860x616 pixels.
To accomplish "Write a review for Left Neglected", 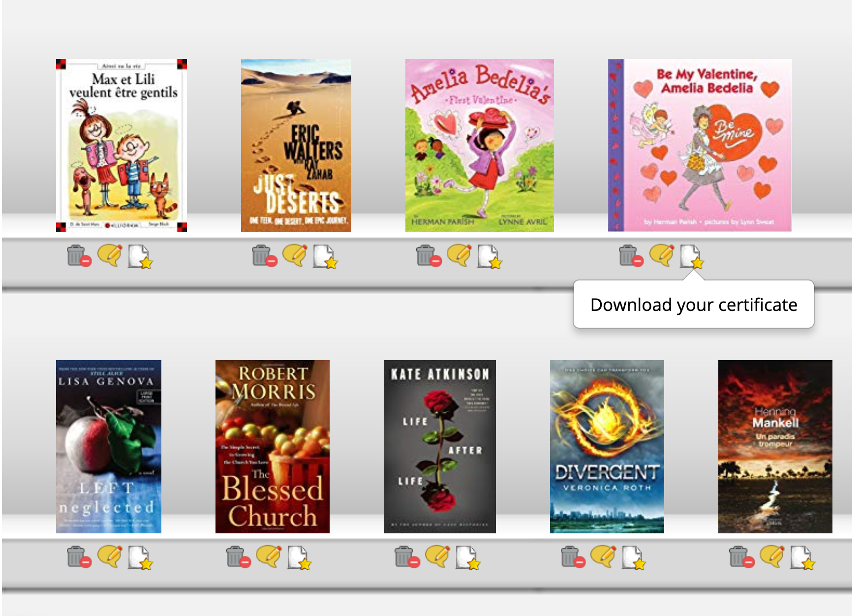I will coord(110,556).
